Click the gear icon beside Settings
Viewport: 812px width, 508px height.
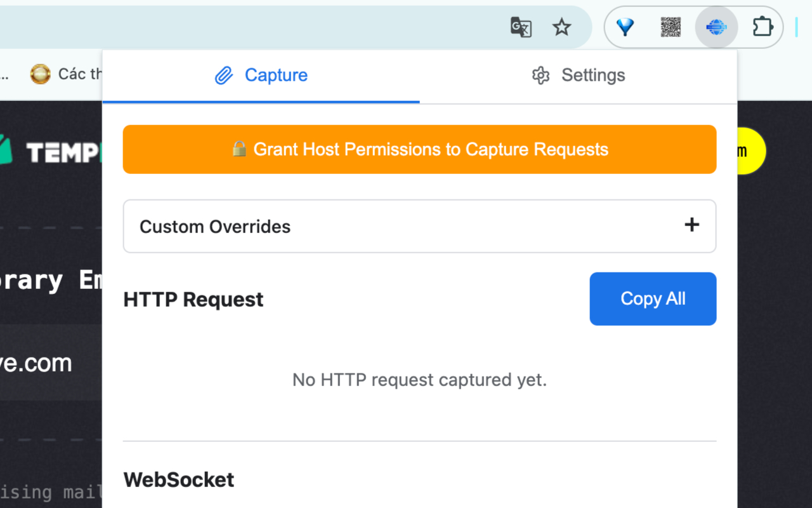[540, 76]
